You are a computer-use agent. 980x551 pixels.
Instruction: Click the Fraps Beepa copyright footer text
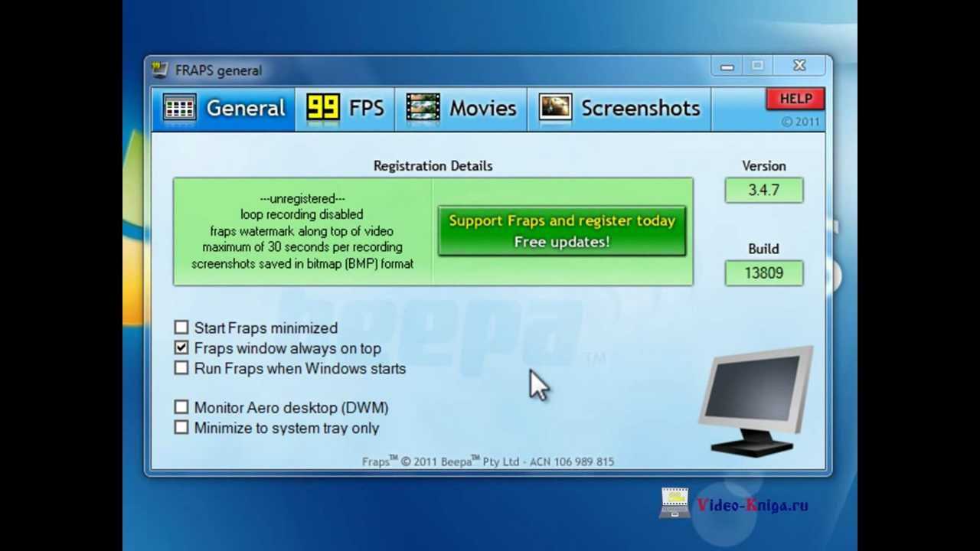click(488, 461)
